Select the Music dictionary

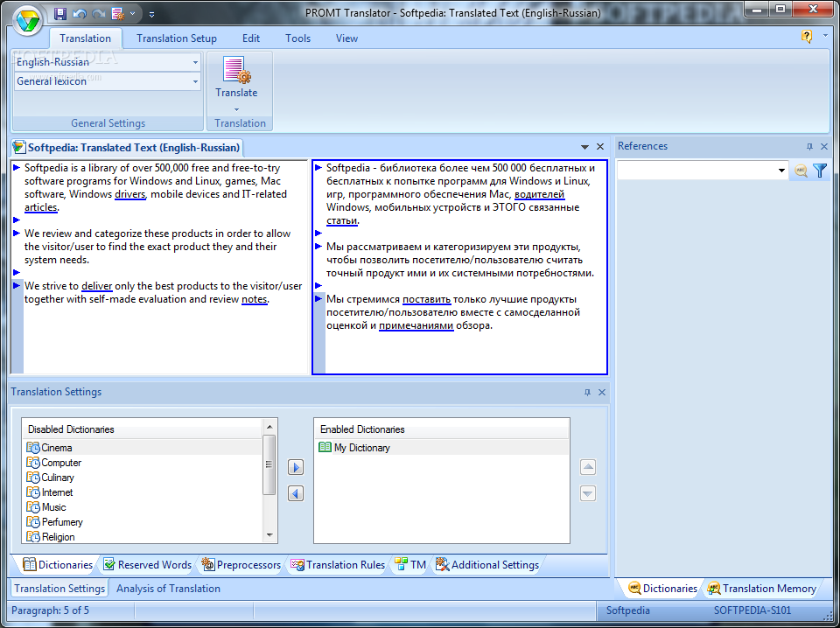coord(142,507)
